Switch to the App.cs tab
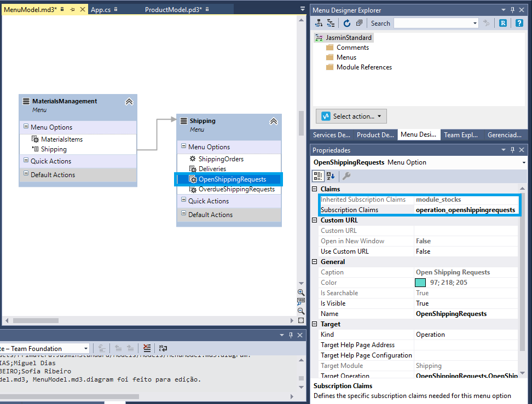 101,9
